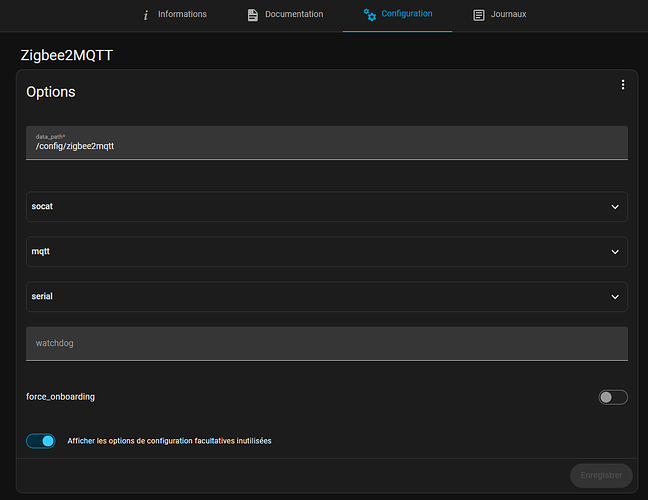Image resolution: width=648 pixels, height=500 pixels.
Task: Click the mqtt chevron arrow
Action: 615,252
